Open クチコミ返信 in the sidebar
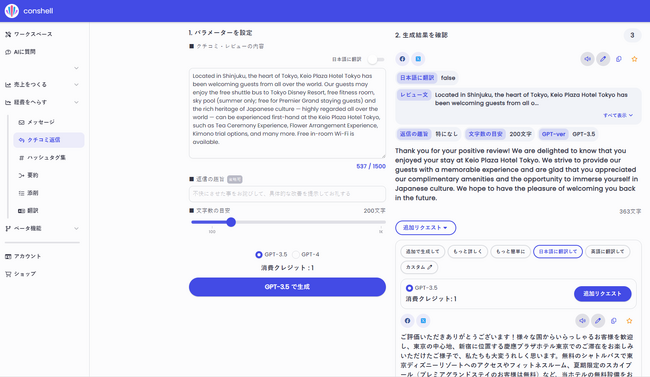 49,140
